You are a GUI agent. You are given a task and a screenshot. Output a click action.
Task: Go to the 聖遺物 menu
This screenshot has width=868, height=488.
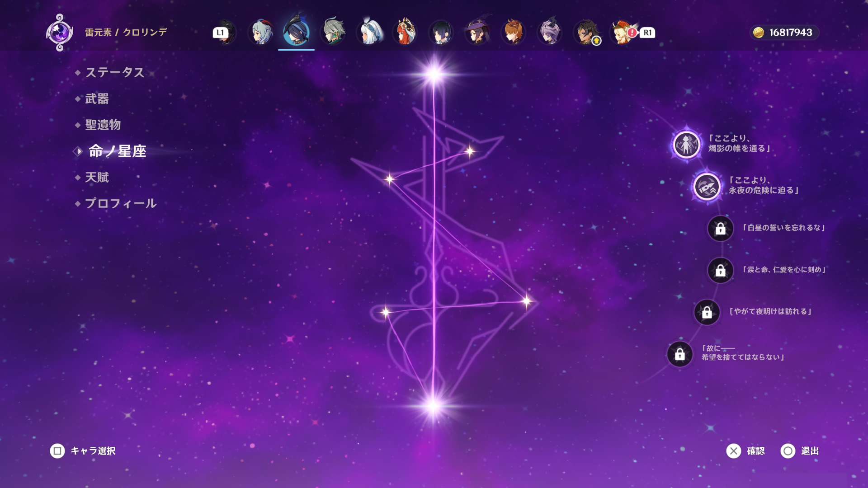coord(103,125)
